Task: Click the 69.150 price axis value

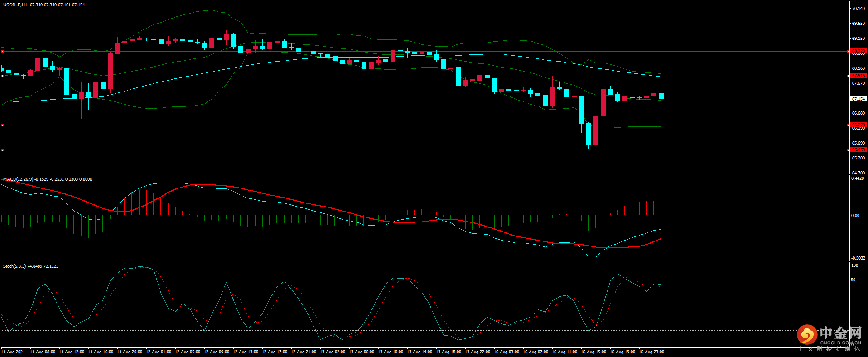Action: click(x=858, y=39)
